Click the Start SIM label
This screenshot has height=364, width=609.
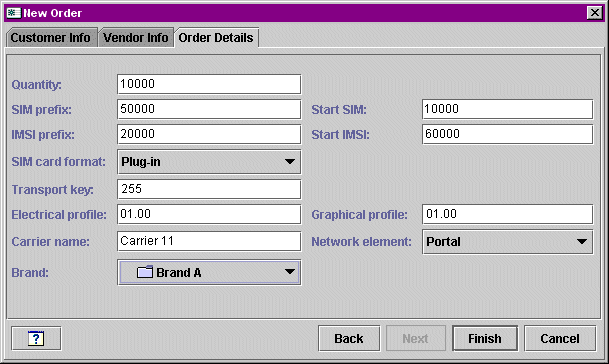(339, 110)
